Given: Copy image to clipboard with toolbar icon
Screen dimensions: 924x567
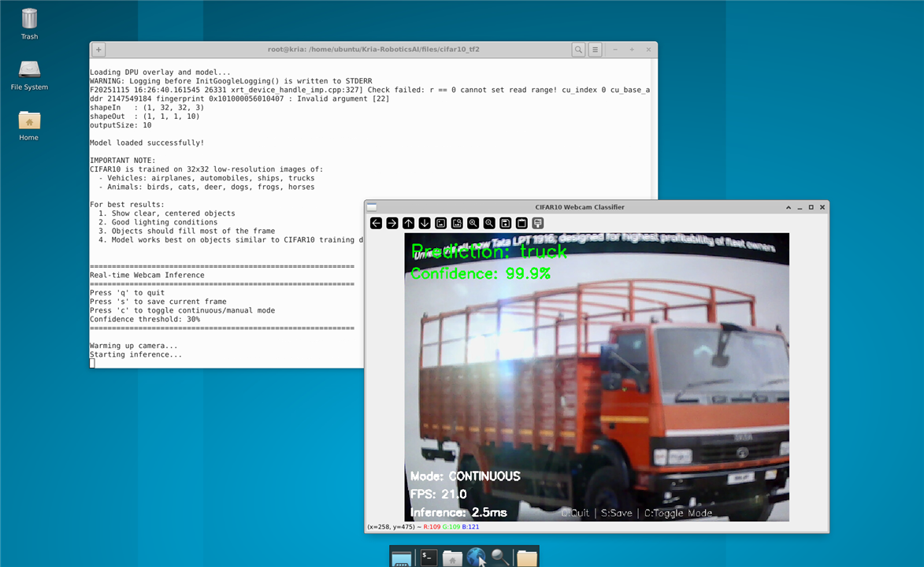Looking at the screenshot, I should 521,224.
